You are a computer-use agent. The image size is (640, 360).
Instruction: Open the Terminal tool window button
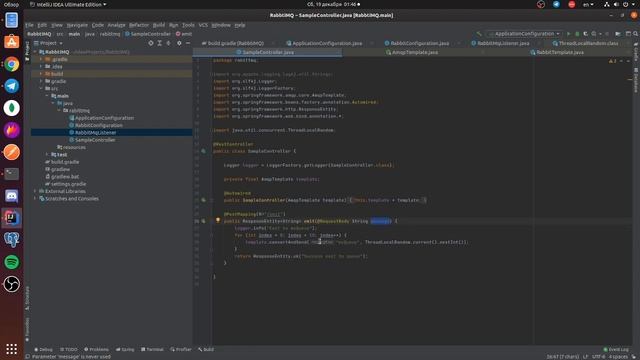click(152, 349)
